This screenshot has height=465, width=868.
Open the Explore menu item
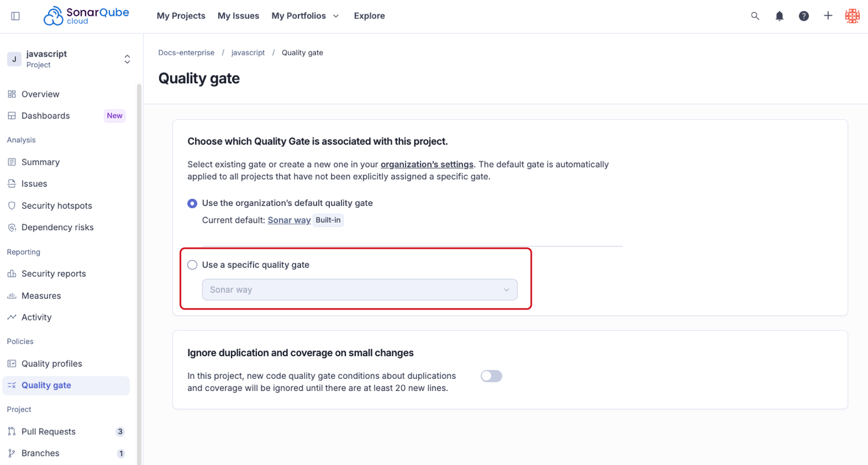coord(369,16)
